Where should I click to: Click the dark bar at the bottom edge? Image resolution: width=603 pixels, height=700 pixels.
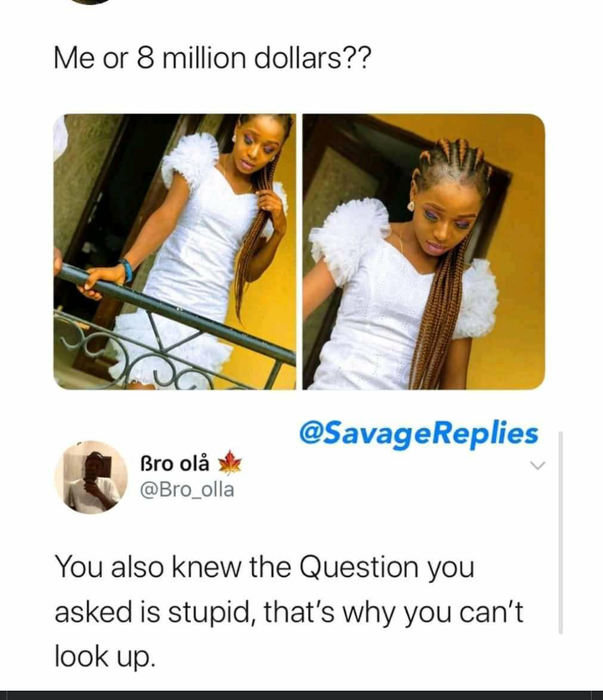301,695
